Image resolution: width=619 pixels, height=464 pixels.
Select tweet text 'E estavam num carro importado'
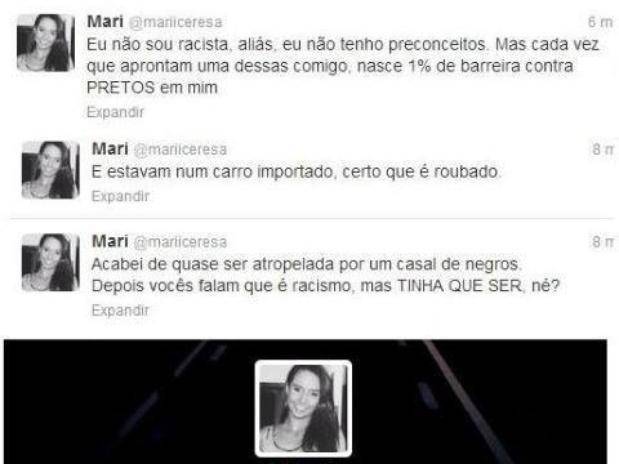click(x=296, y=172)
